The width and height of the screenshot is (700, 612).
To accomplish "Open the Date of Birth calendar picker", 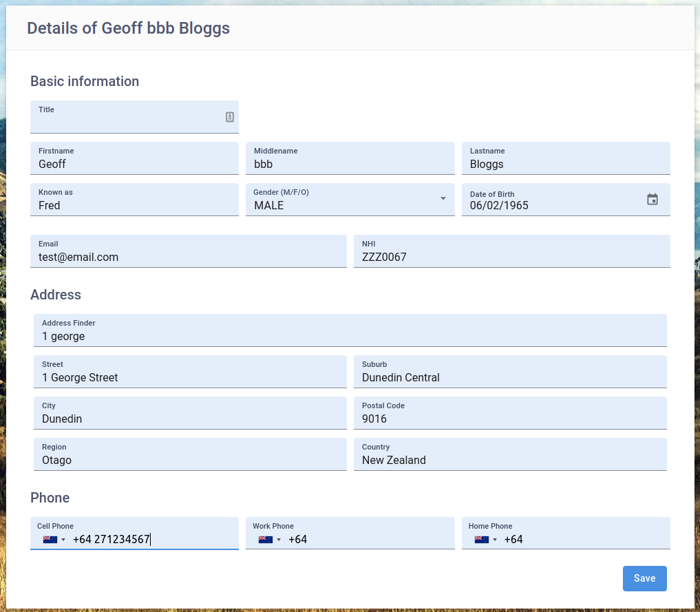I will click(x=653, y=200).
